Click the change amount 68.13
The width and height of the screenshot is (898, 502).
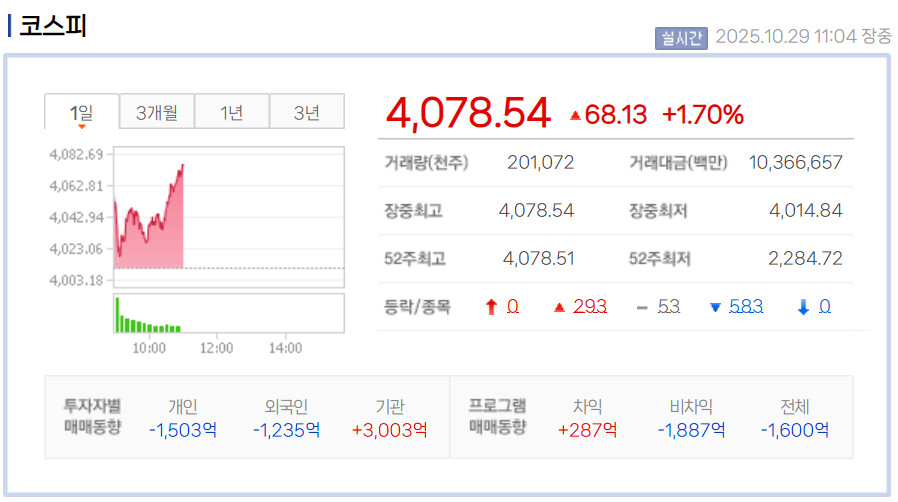(615, 114)
